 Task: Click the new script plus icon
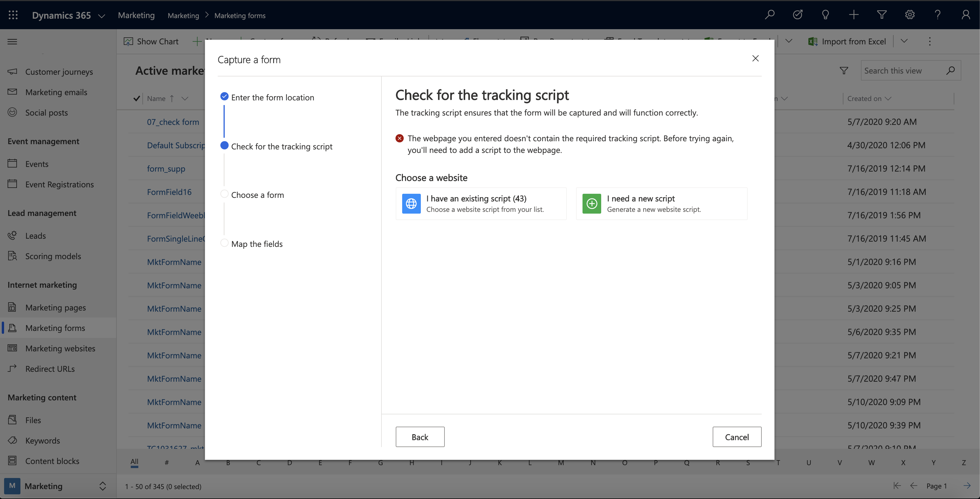pos(591,203)
